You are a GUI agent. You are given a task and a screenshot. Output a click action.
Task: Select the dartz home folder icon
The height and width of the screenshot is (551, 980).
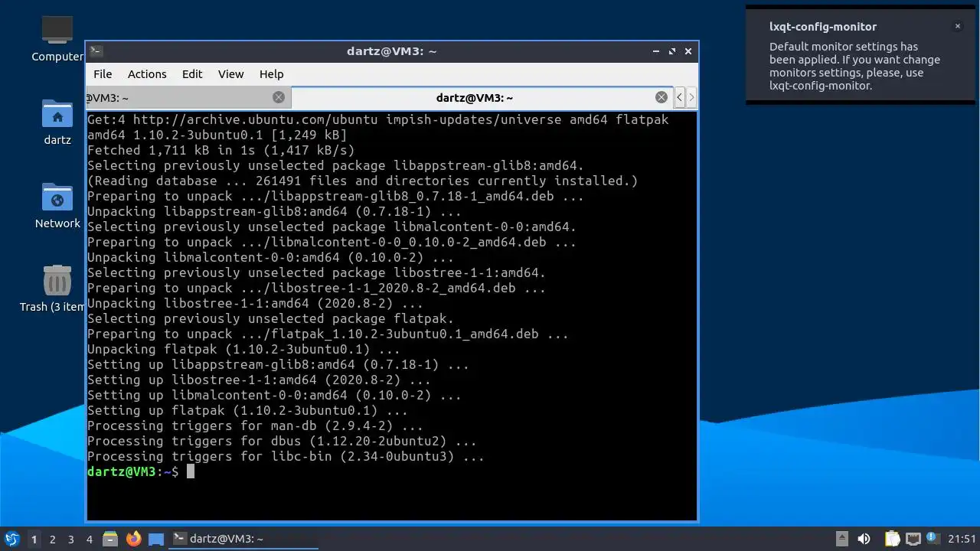tap(57, 122)
